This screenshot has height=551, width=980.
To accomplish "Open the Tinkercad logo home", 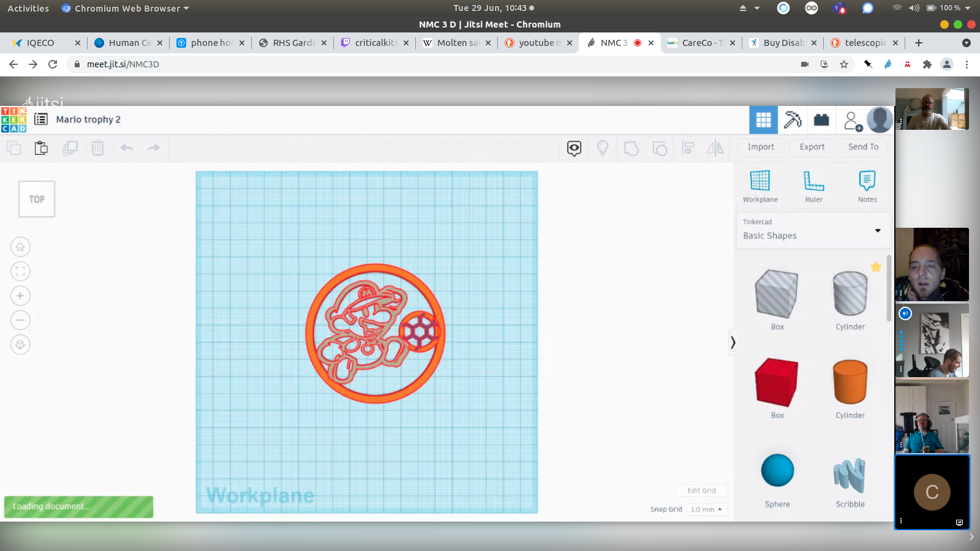I will [13, 119].
